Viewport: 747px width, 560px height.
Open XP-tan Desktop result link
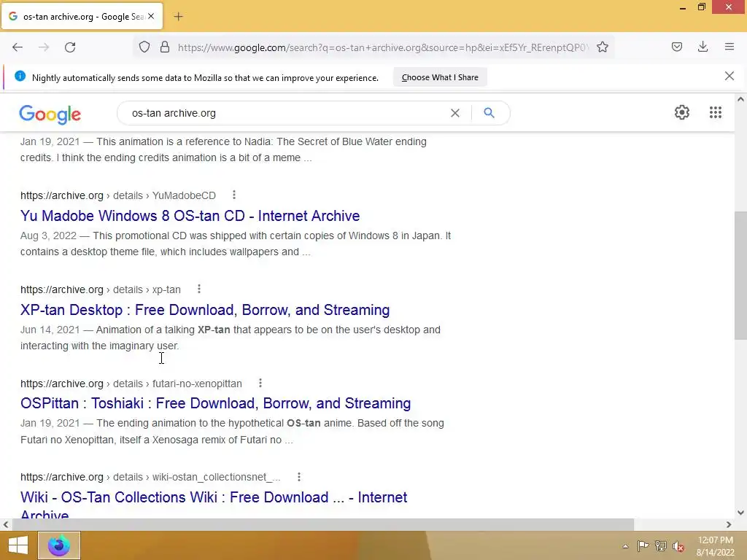coord(205,310)
